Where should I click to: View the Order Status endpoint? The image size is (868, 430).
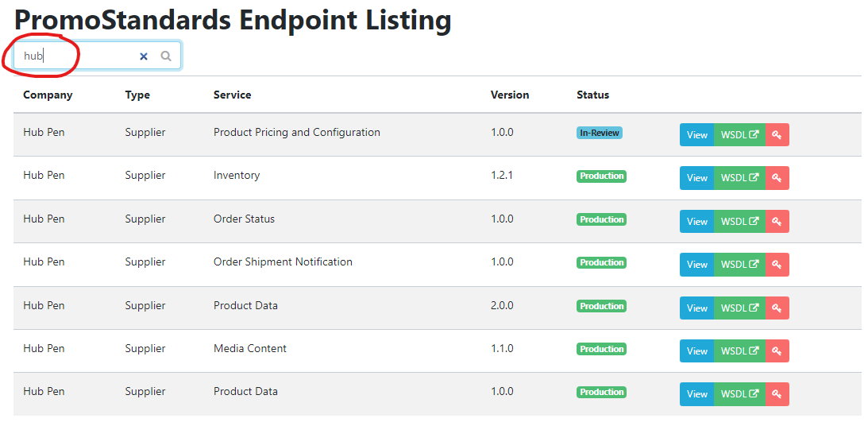[696, 222]
